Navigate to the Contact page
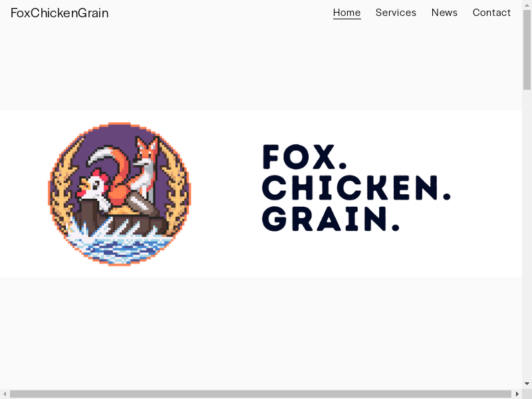532x399 pixels. (491, 13)
